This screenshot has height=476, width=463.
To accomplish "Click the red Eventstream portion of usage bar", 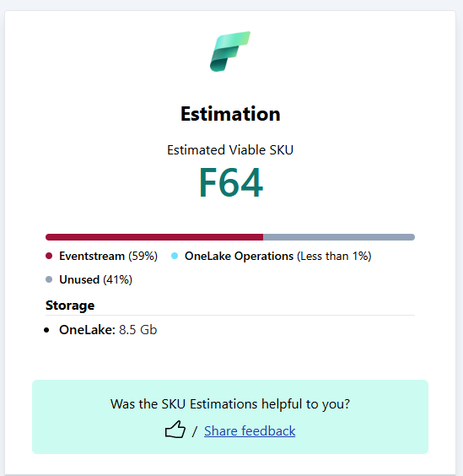I will (x=154, y=237).
